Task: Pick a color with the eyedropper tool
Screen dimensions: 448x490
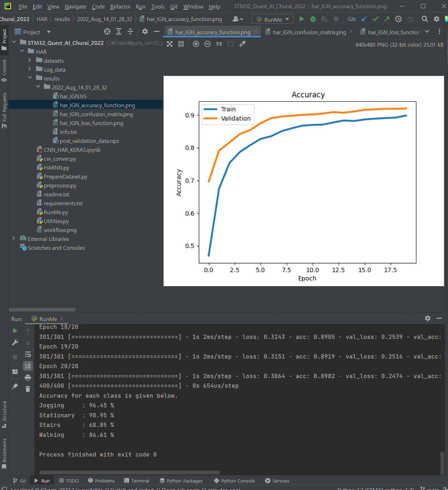Action: pyautogui.click(x=242, y=44)
